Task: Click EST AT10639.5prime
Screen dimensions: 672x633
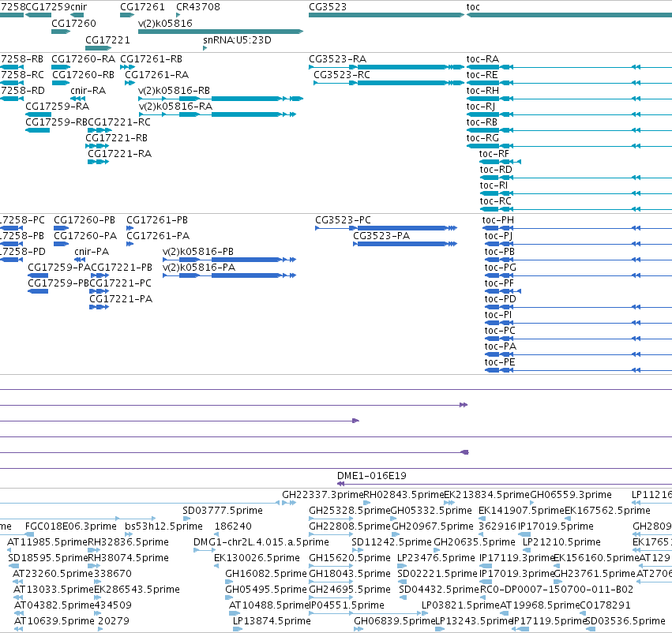Action: coord(54,620)
